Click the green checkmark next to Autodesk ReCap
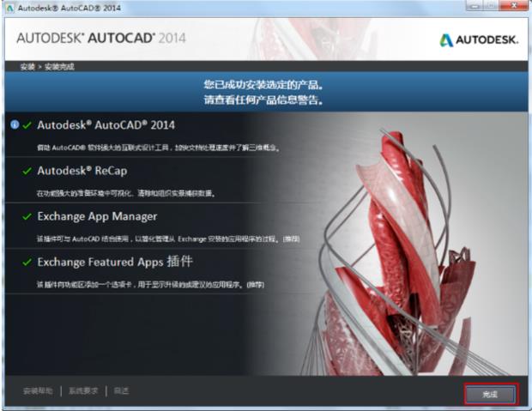532x411 pixels. [x=27, y=171]
